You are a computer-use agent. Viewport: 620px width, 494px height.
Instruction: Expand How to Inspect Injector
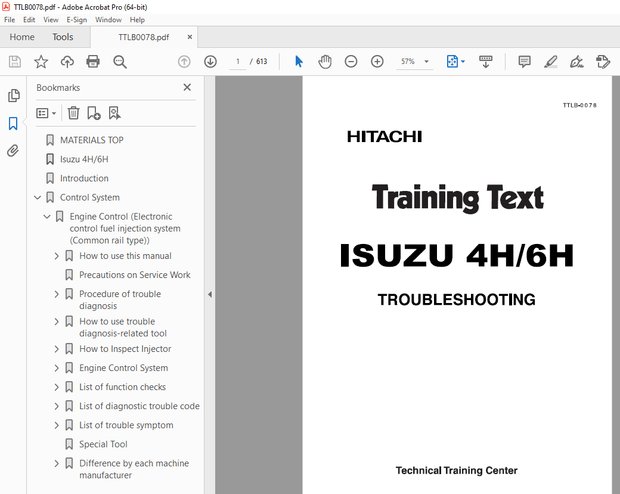57,349
